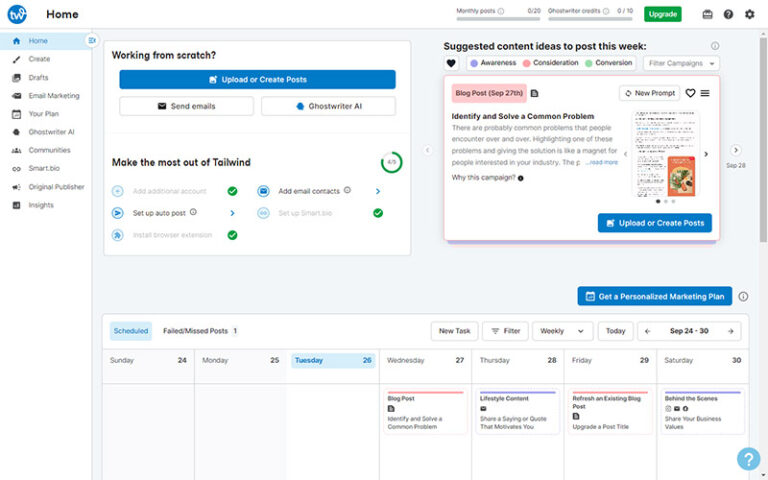The height and width of the screenshot is (480, 768).
Task: Open the calendar Filter button
Action: (x=505, y=331)
